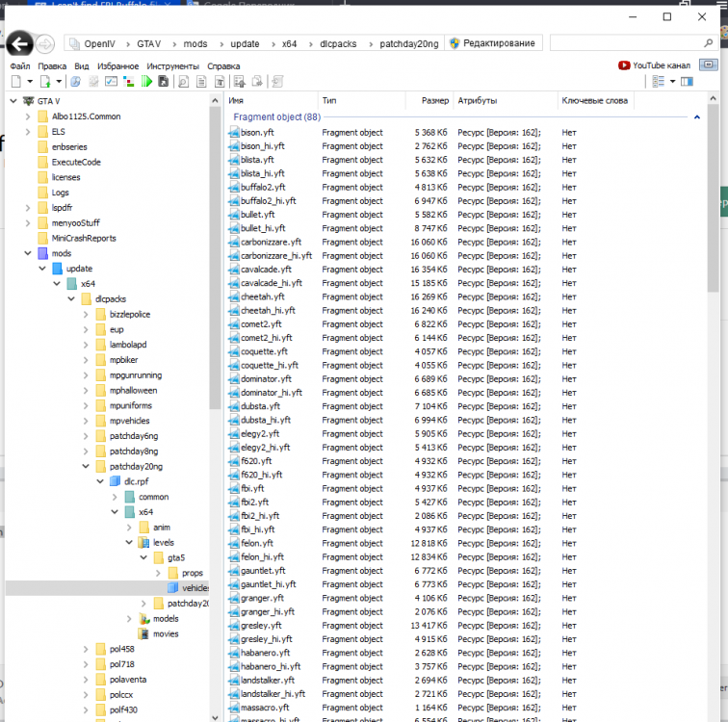Screen dimensions: 728x722
Task: Collapse the dlc.rpf archive node
Action: (100, 481)
